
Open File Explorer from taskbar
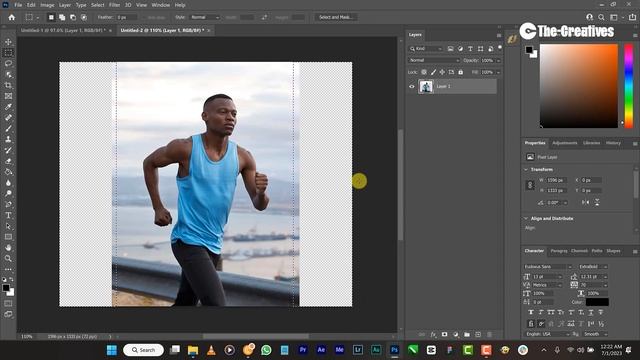point(193,350)
